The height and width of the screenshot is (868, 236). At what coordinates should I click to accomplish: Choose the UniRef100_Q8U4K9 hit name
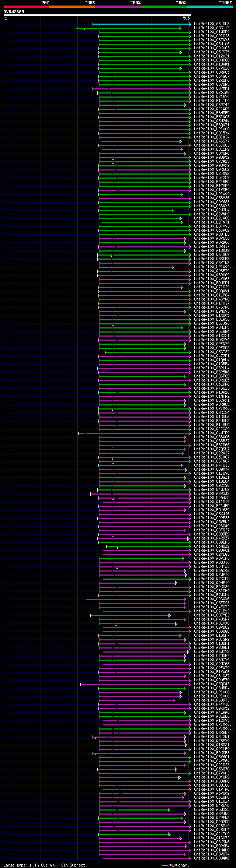[212, 858]
